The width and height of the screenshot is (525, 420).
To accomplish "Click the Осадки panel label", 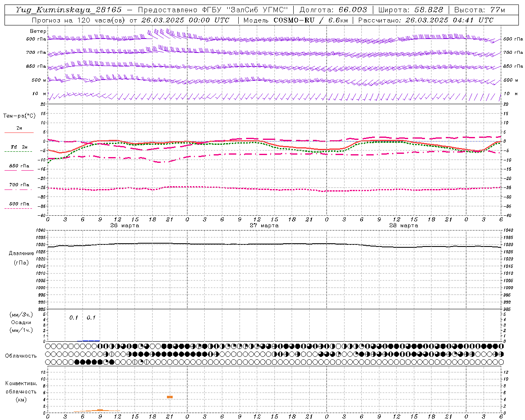I will point(21,322).
